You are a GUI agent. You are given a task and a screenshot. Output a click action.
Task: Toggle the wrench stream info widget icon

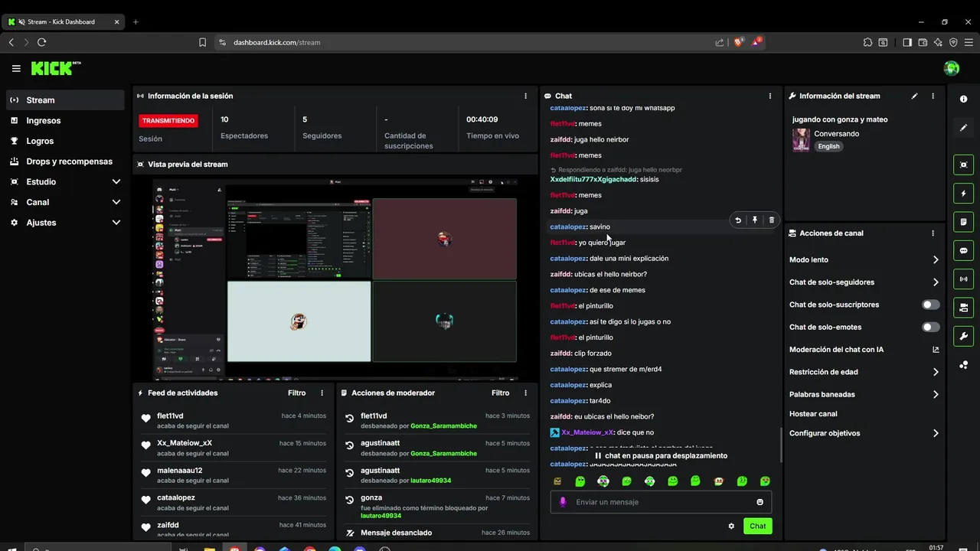click(x=963, y=336)
